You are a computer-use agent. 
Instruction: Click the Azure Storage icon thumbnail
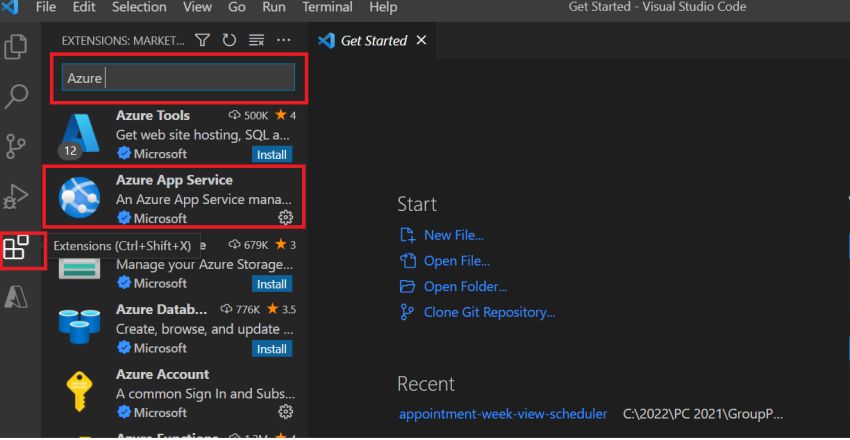[80, 268]
